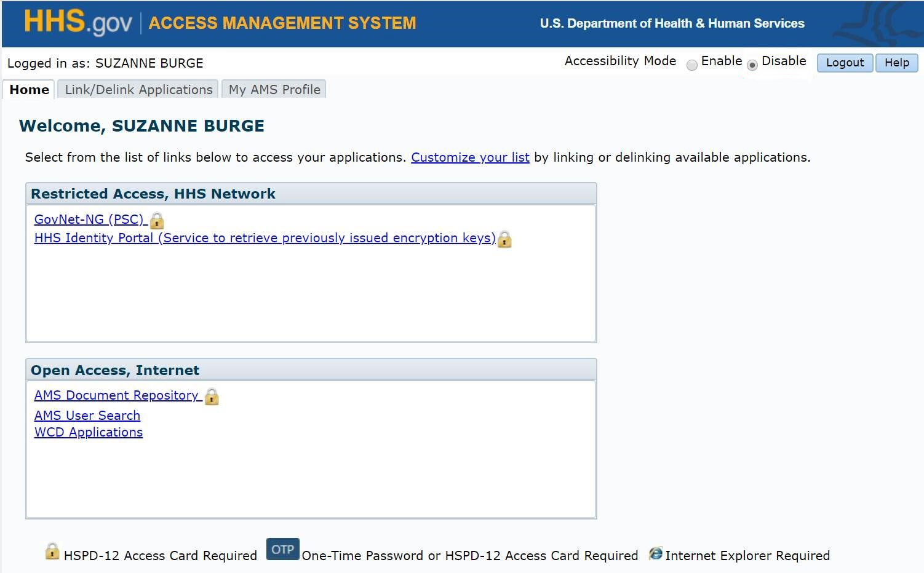924x573 pixels.
Task: Open GovNet-NG (PSC)
Action: pos(89,219)
